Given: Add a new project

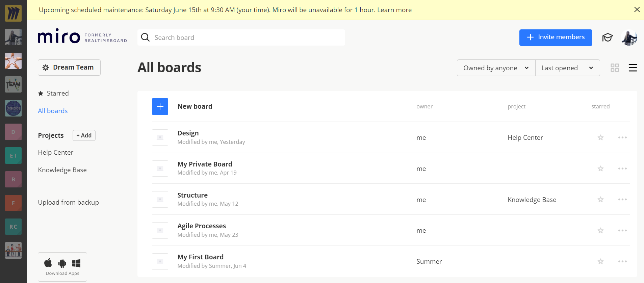Looking at the screenshot, I should pyautogui.click(x=84, y=135).
